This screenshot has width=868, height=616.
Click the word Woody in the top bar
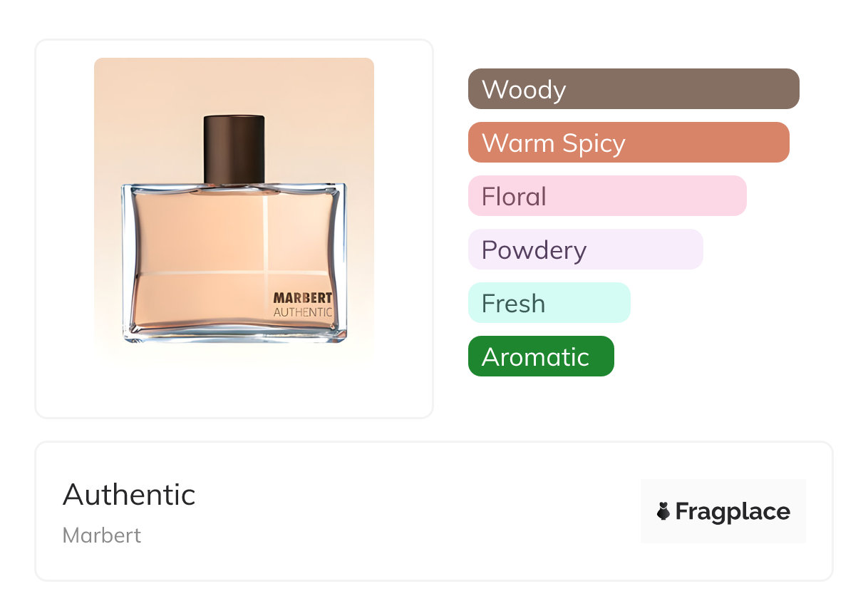(524, 90)
